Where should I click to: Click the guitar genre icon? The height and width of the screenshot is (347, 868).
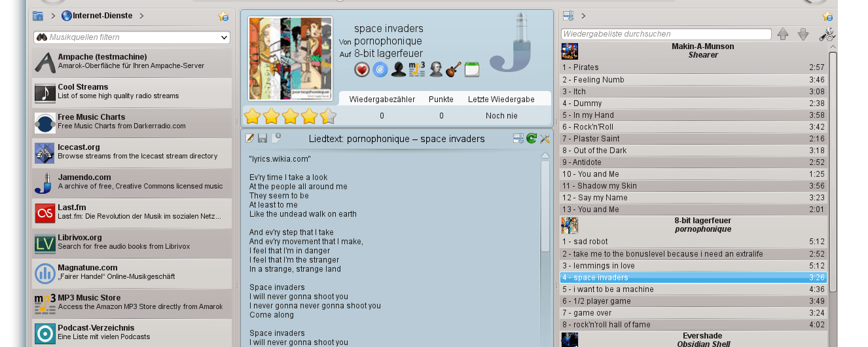tap(454, 69)
